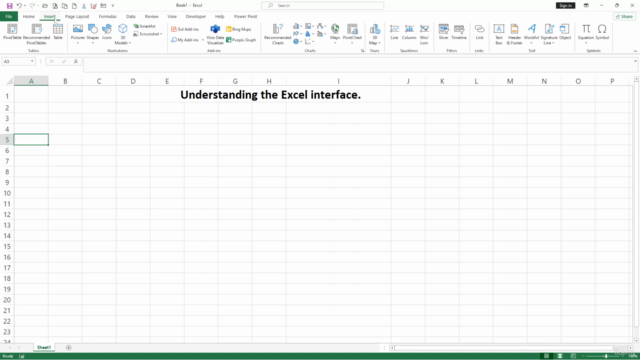Insert a Column sparkline
This screenshot has width=640, height=360.
pos(409,32)
